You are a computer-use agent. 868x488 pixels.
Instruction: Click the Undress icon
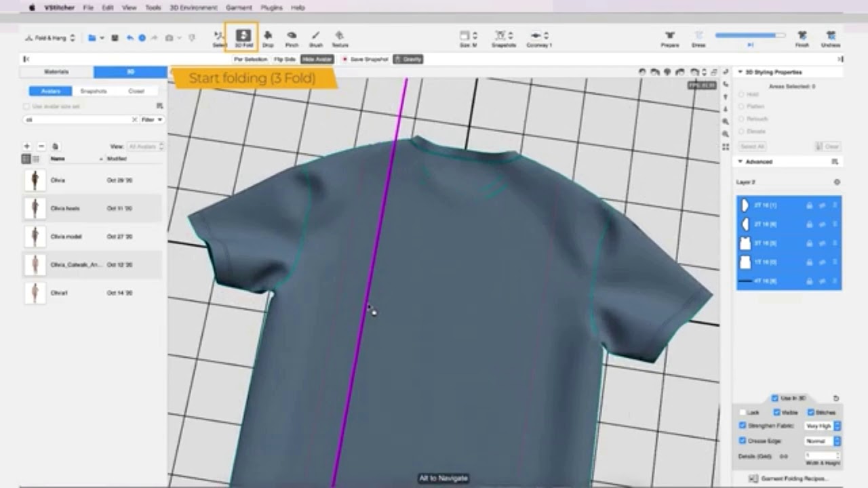831,38
